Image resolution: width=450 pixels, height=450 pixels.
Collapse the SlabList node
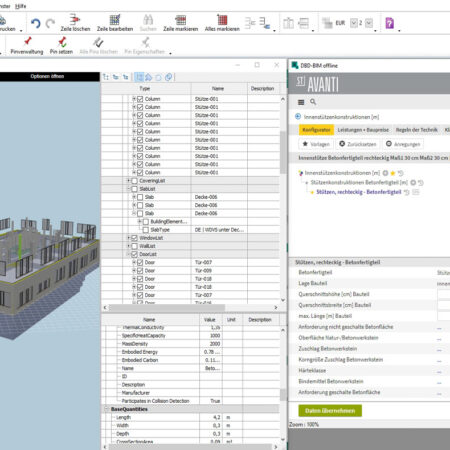pyautogui.click(x=129, y=189)
